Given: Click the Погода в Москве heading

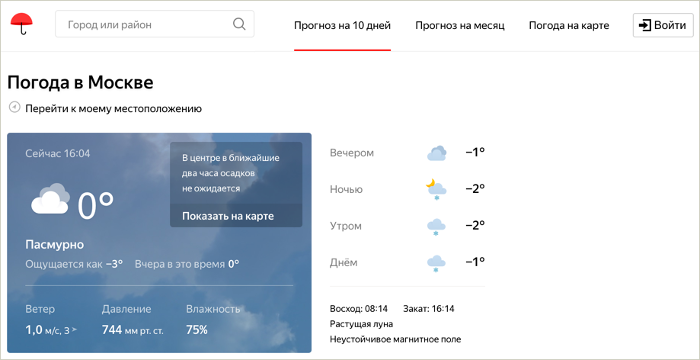Looking at the screenshot, I should click(x=80, y=83).
